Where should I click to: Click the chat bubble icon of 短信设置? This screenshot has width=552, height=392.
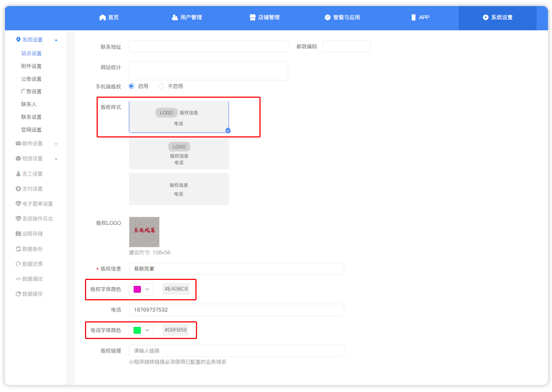18,158
